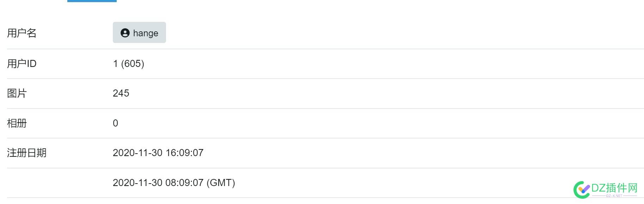Click the user avatar icon beside hange

coord(125,33)
